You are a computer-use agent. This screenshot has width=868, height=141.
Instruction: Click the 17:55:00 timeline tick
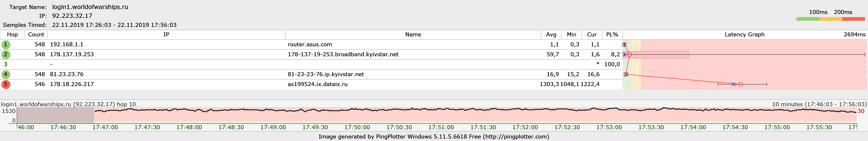click(x=777, y=127)
